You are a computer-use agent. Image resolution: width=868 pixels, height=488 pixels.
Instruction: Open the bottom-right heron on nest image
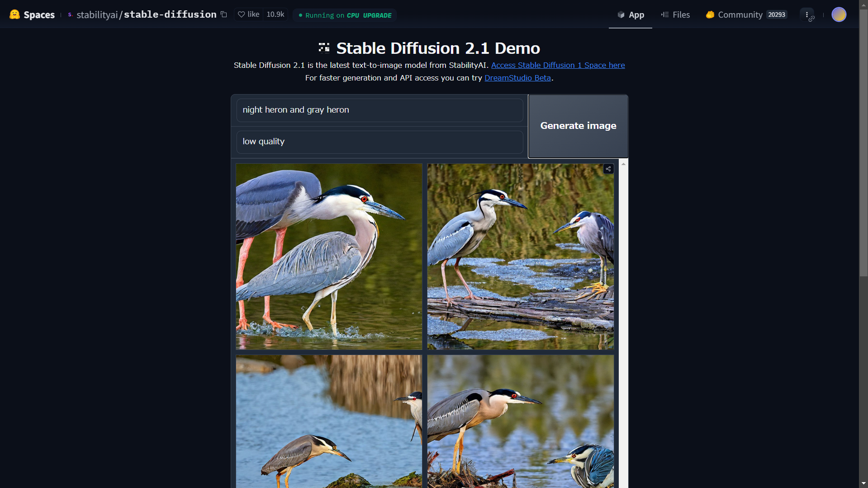click(x=521, y=421)
